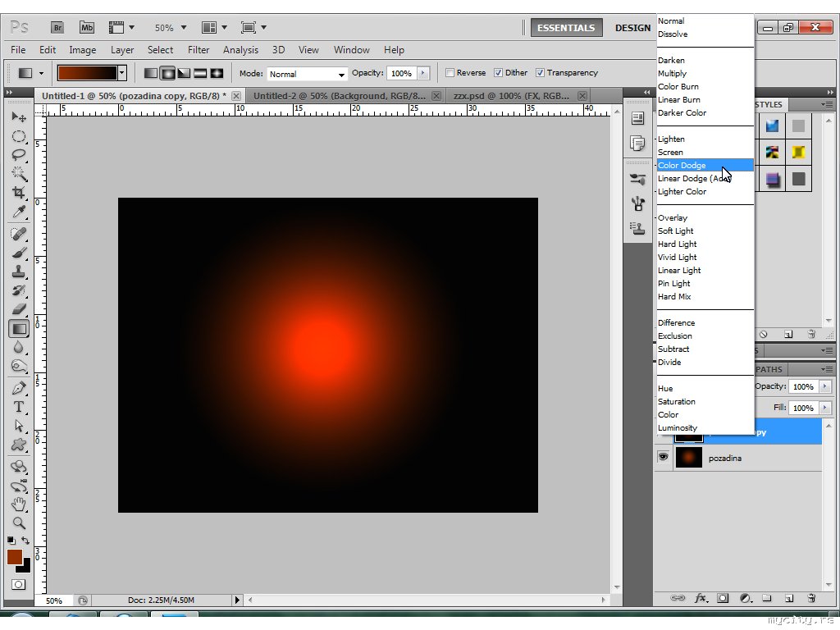Select the Clone Stamp tool
This screenshot has width=840, height=630.
click(18, 272)
